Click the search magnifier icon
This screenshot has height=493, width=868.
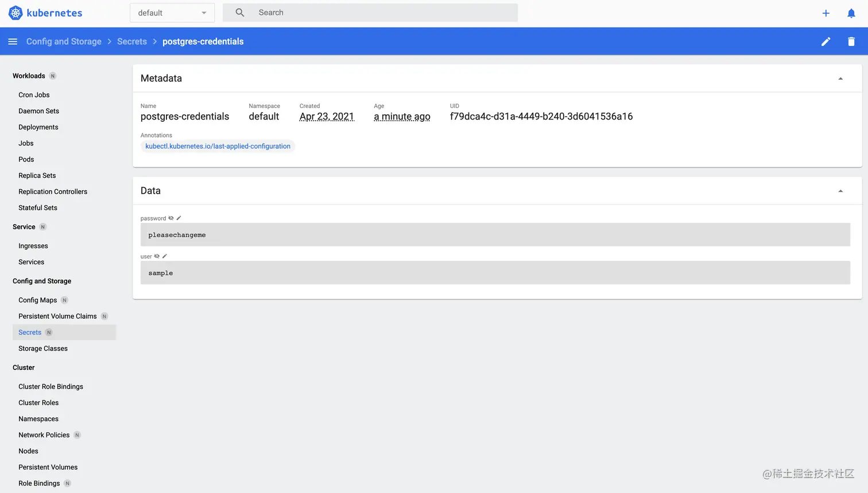click(x=240, y=13)
